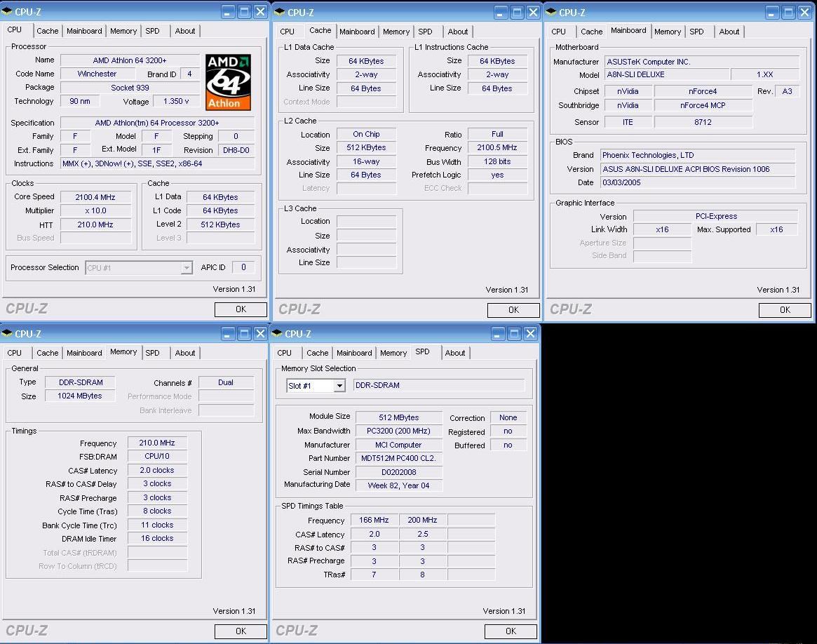Switch to CPU tab in Cache window

287,32
